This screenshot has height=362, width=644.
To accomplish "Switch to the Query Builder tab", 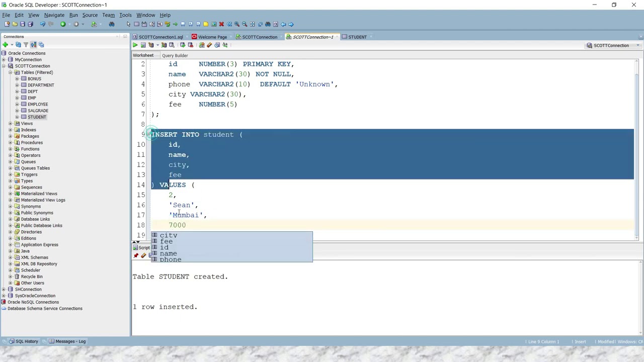I will point(175,55).
